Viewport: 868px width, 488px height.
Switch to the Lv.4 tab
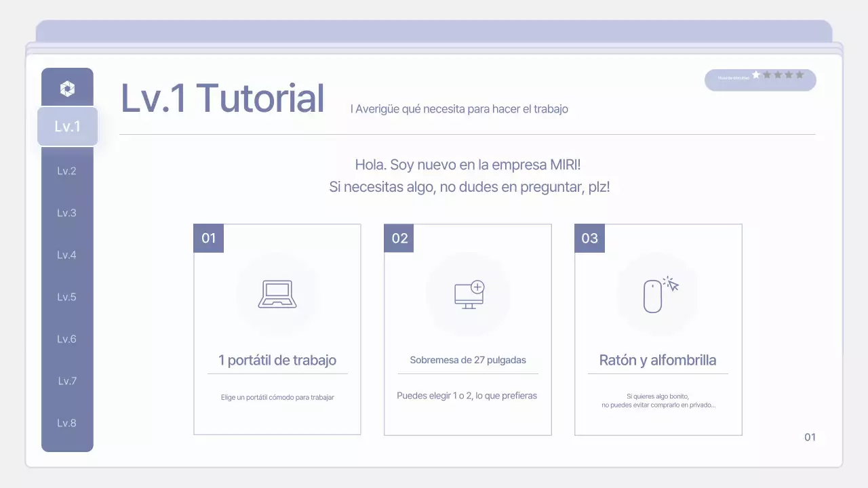pos(66,255)
